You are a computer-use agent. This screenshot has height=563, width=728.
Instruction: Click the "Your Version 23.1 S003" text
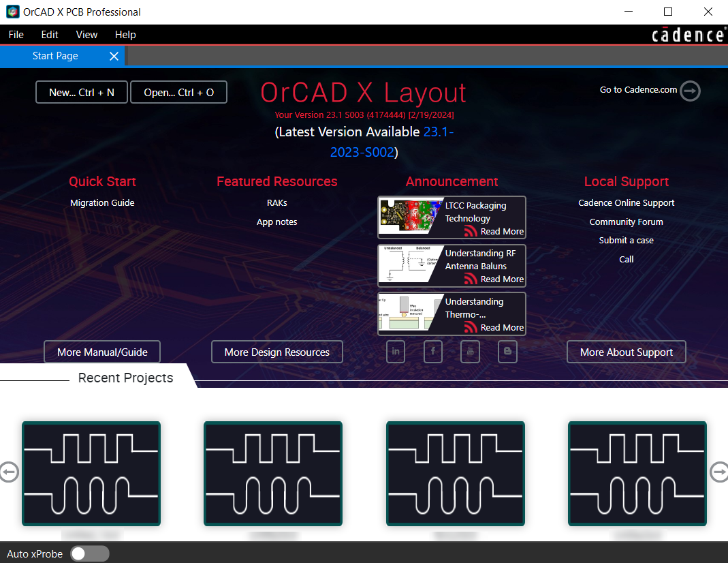point(364,115)
